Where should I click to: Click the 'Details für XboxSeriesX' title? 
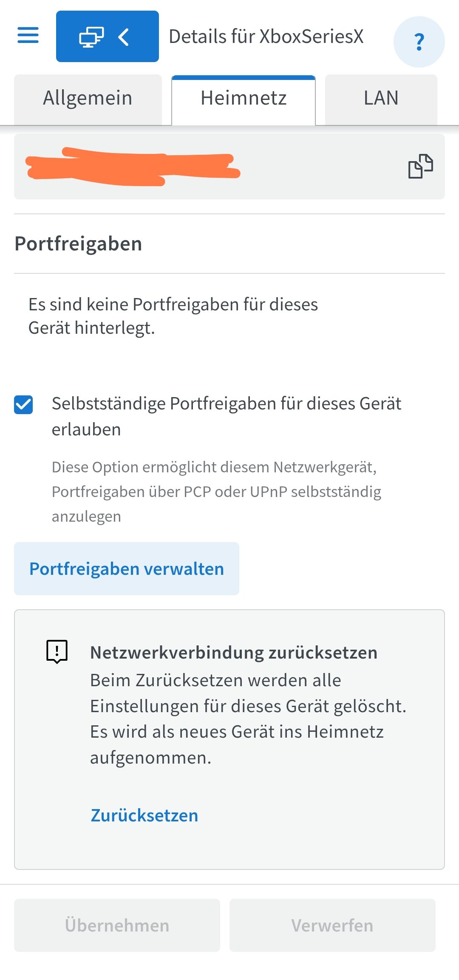click(x=266, y=37)
